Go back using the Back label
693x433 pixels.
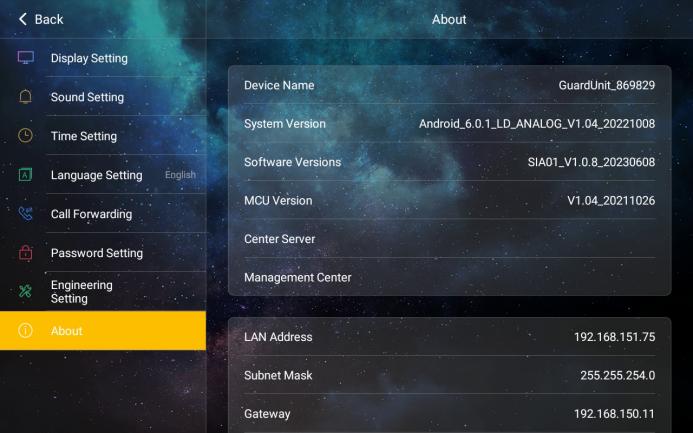click(x=49, y=19)
